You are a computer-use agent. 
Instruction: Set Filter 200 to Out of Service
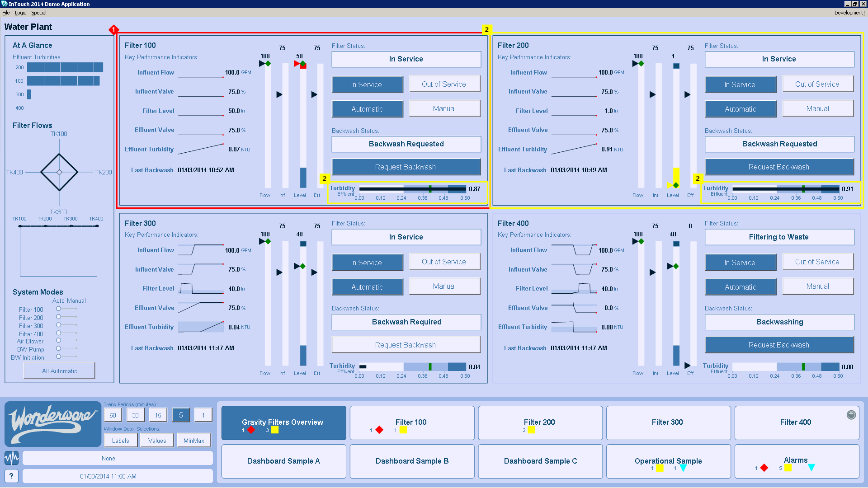coord(817,84)
